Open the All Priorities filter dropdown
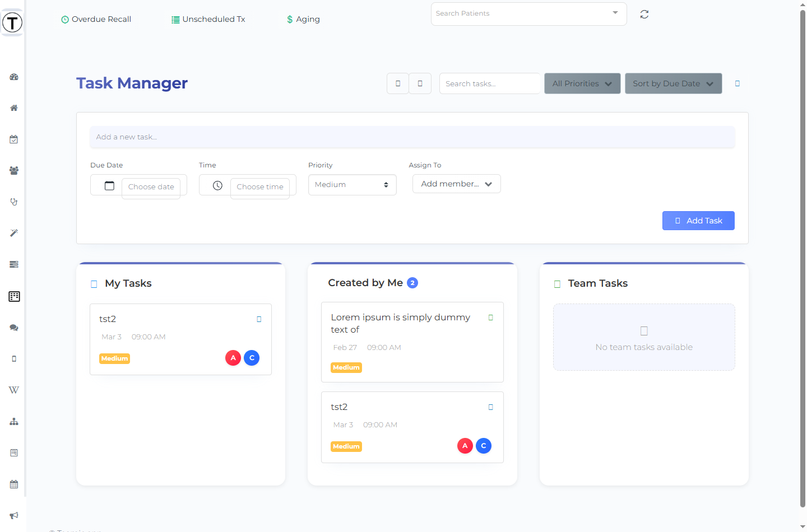The width and height of the screenshot is (807, 532). tap(582, 83)
